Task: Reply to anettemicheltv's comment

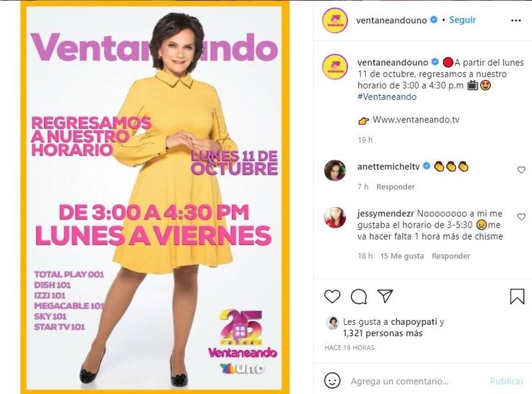Action: coord(395,187)
